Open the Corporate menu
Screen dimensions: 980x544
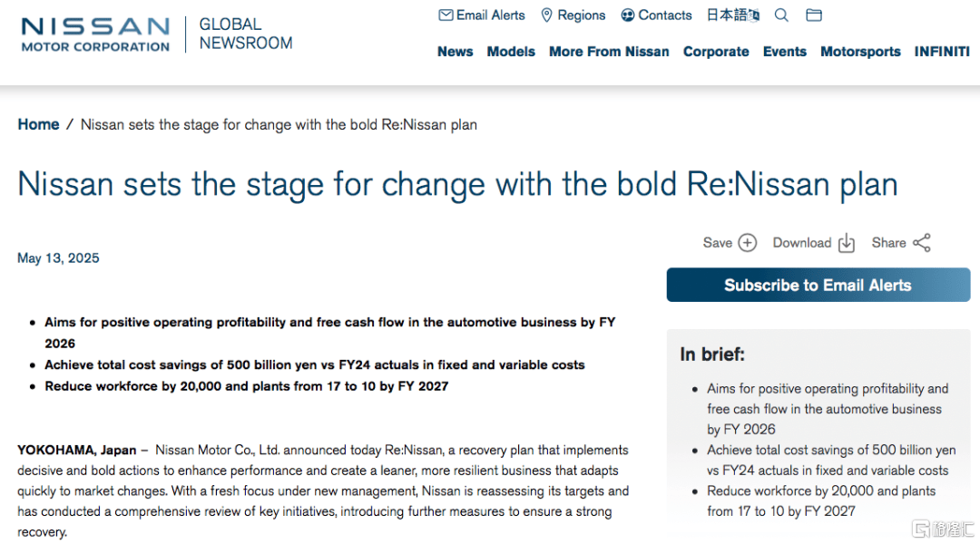tap(716, 52)
